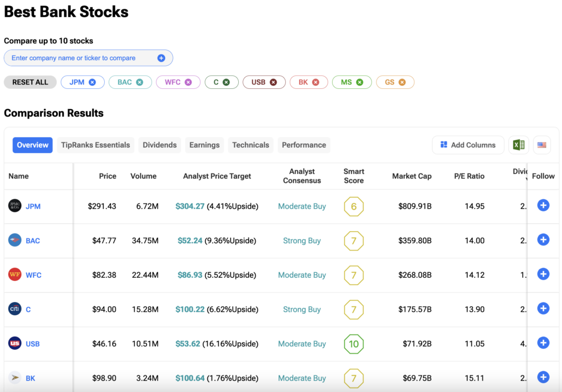Export comparison table to Excel

pyautogui.click(x=519, y=145)
